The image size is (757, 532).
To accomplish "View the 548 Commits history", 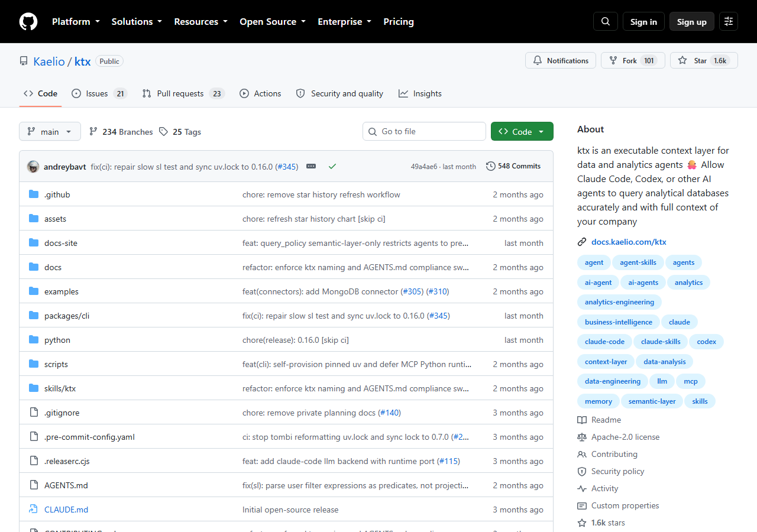I will 513,166.
